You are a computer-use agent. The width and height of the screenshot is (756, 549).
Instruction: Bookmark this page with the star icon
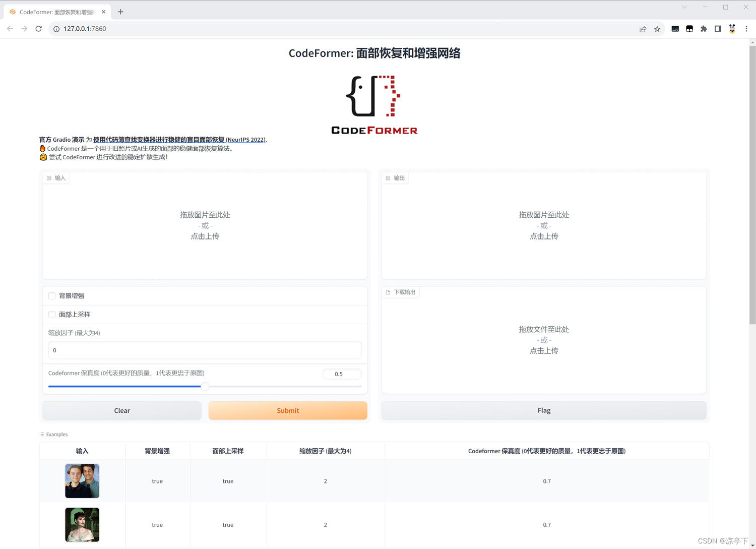tap(657, 29)
